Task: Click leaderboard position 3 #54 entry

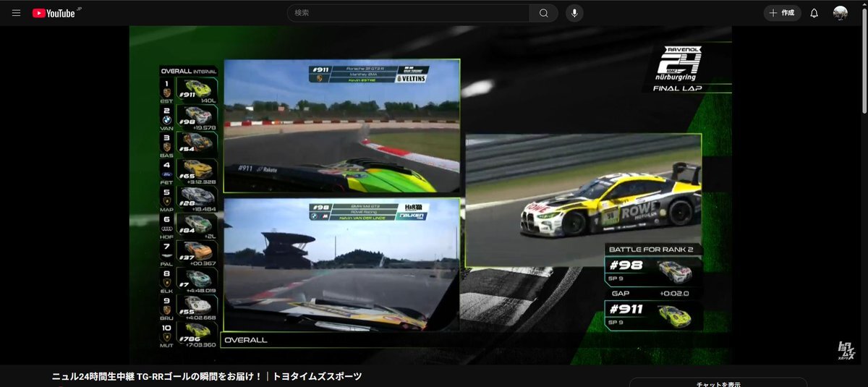Action: pyautogui.click(x=188, y=145)
